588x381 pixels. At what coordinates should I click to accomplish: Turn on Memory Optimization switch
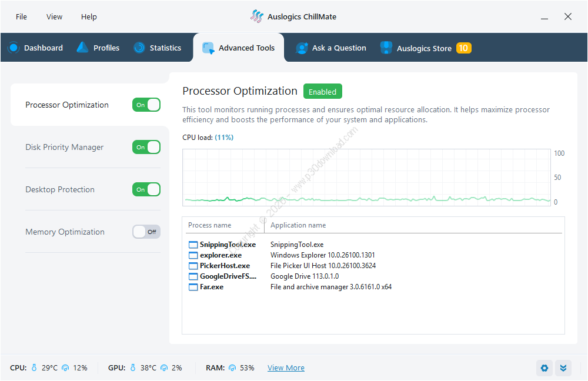[146, 232]
